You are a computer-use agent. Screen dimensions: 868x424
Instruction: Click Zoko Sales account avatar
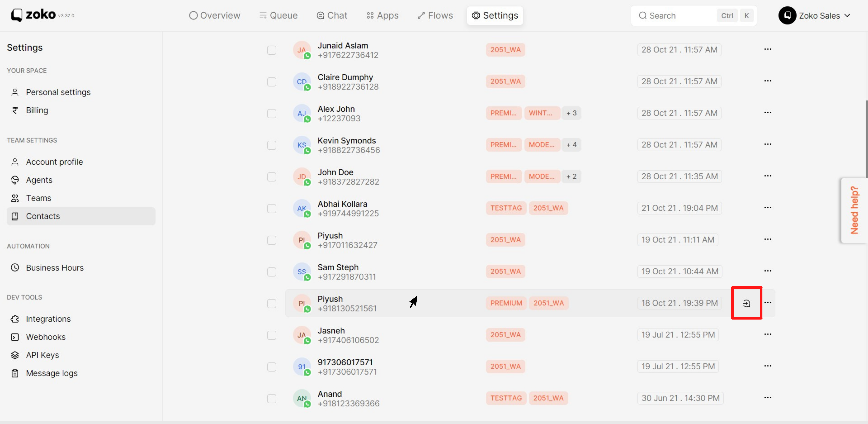tap(787, 16)
